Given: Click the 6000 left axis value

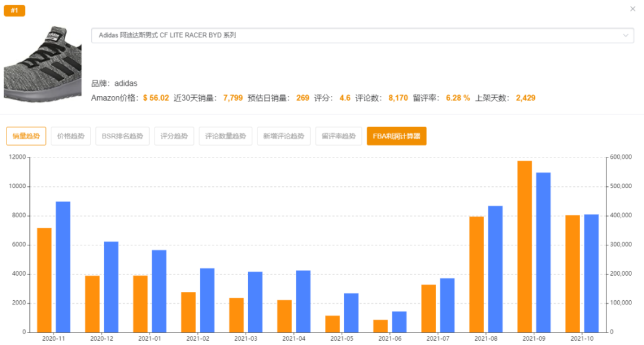Looking at the screenshot, I should (19, 244).
